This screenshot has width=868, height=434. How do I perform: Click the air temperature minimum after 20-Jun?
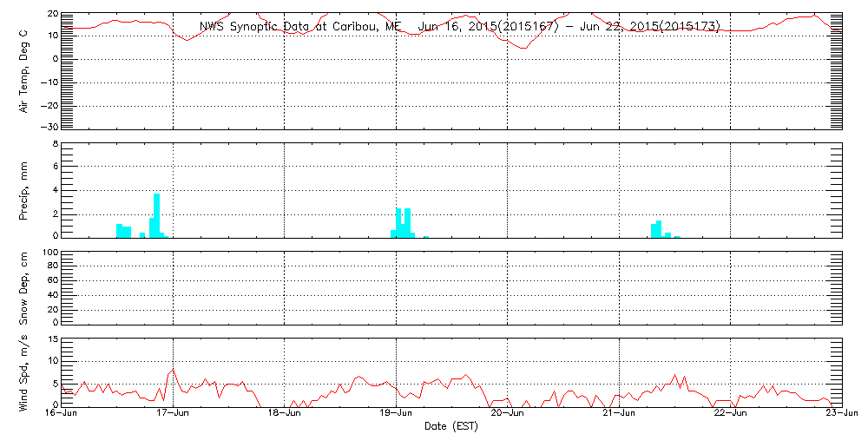[x=523, y=48]
